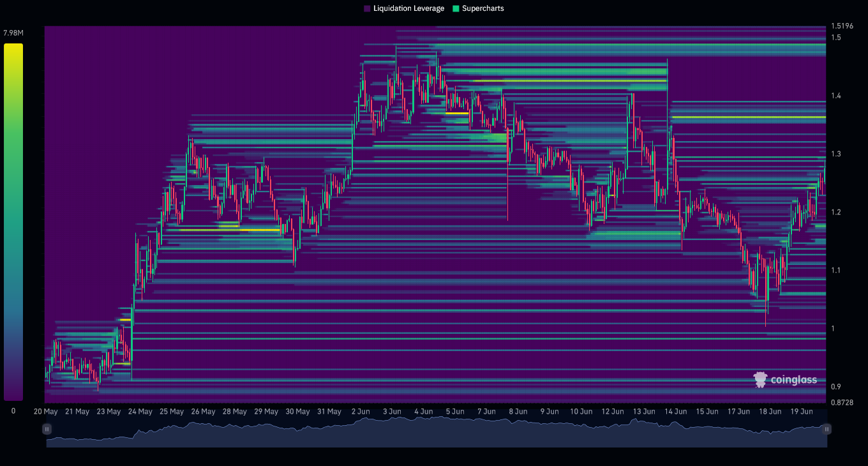Click the mini overview chart in the range slider

(437, 432)
